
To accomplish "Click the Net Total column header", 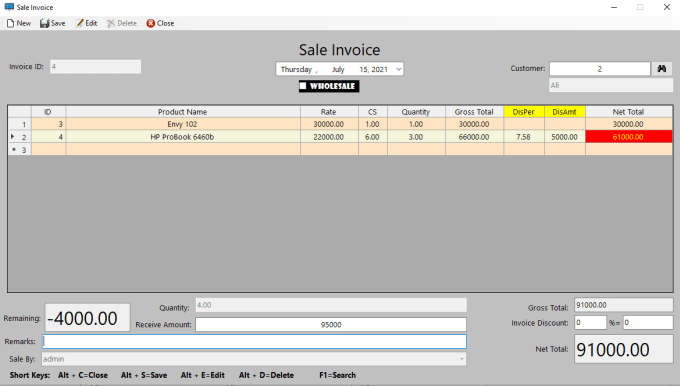I will 628,112.
